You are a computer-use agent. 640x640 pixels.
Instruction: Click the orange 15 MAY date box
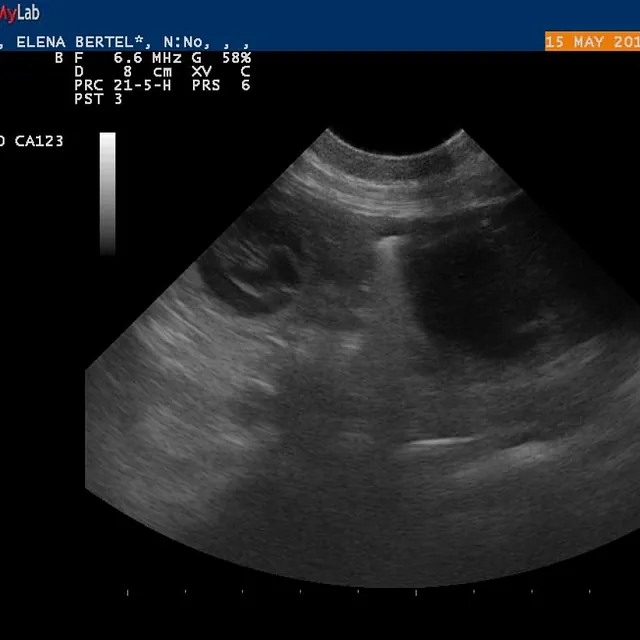click(592, 42)
